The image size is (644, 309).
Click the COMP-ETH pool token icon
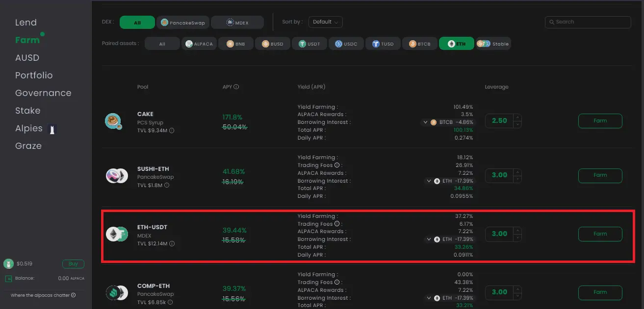[x=117, y=293]
